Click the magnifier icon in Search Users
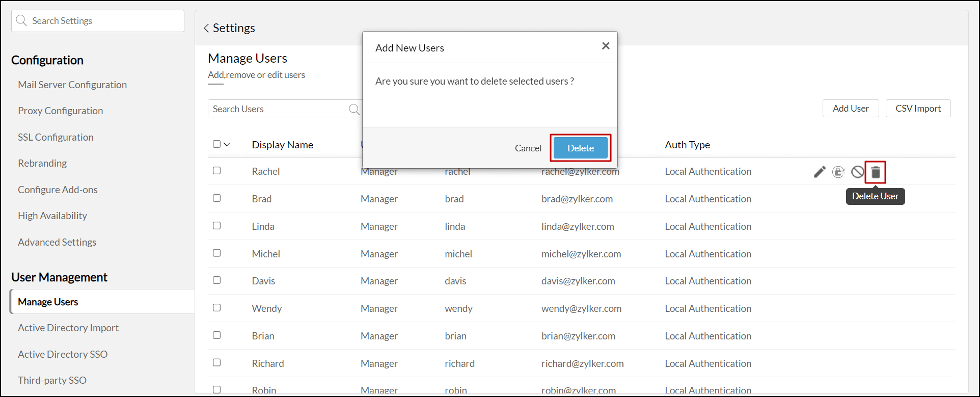 click(354, 109)
